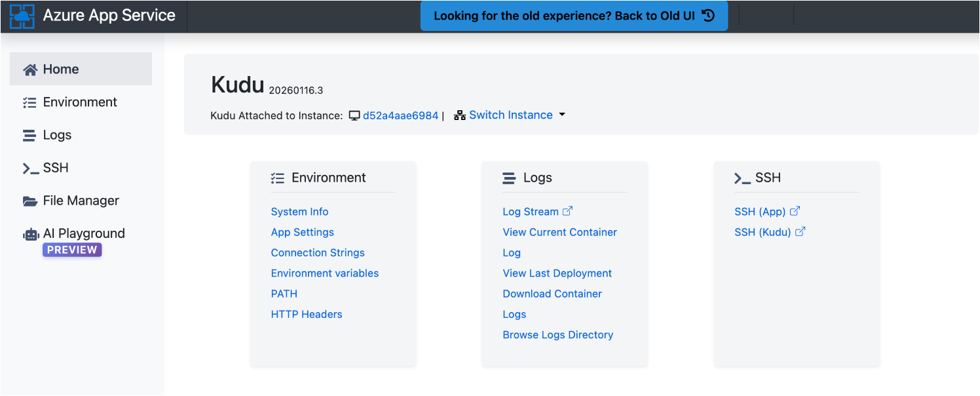Open the System Info link
This screenshot has width=980, height=396.
(299, 212)
